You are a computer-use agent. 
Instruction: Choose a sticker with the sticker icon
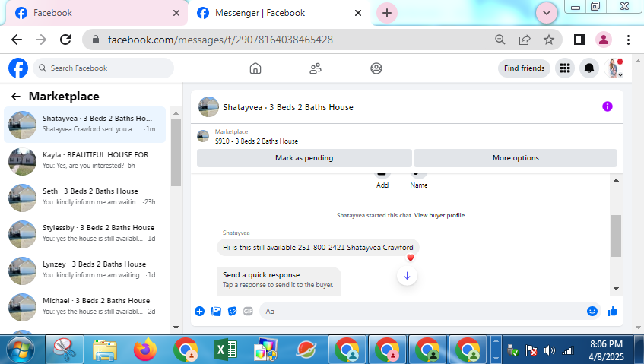(232, 311)
